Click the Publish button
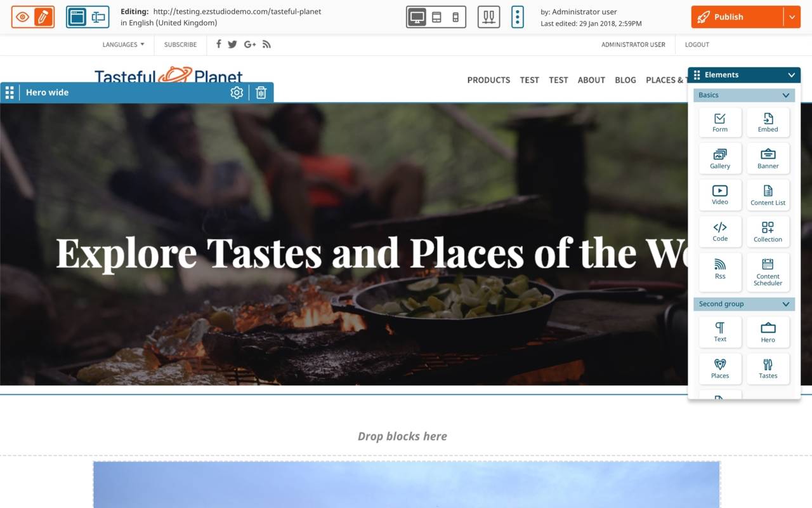Image resolution: width=812 pixels, height=508 pixels. [737, 17]
